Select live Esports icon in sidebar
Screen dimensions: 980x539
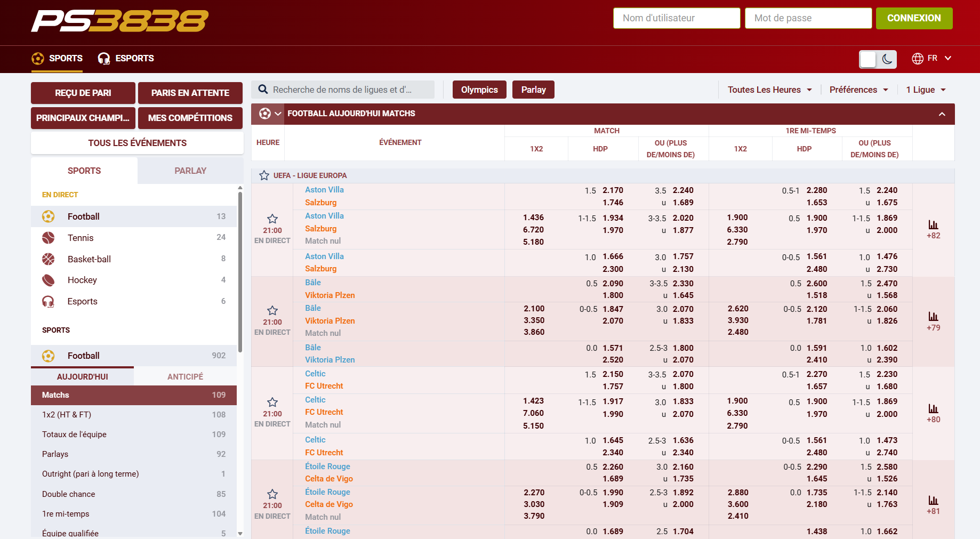tap(49, 301)
